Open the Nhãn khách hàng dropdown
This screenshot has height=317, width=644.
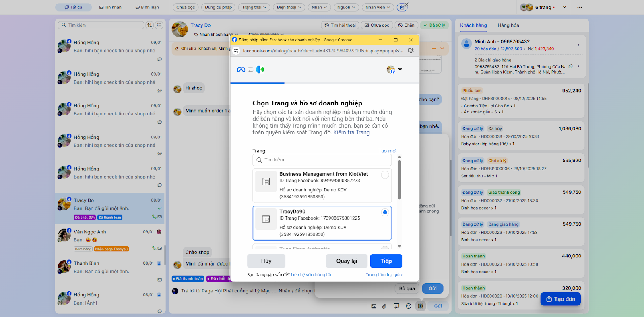click(217, 34)
